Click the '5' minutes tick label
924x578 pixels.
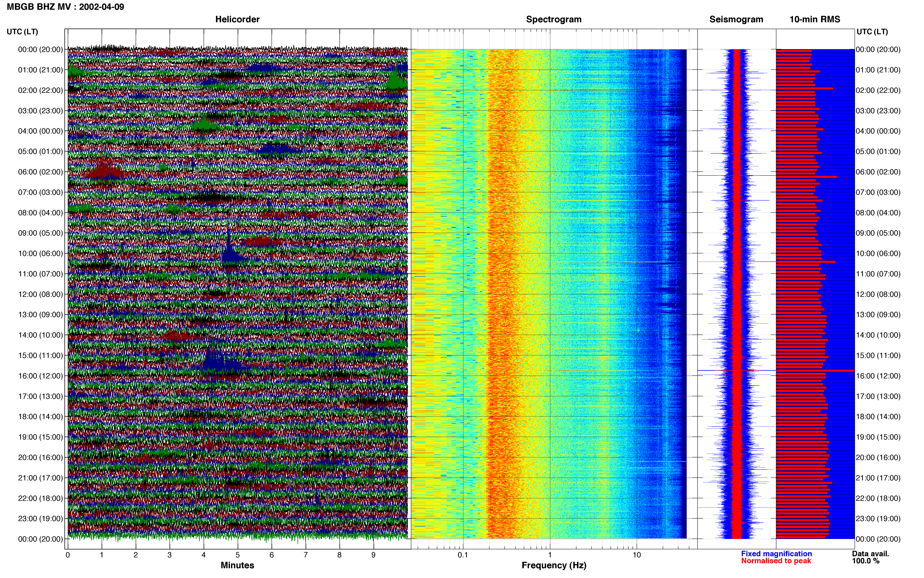[238, 555]
